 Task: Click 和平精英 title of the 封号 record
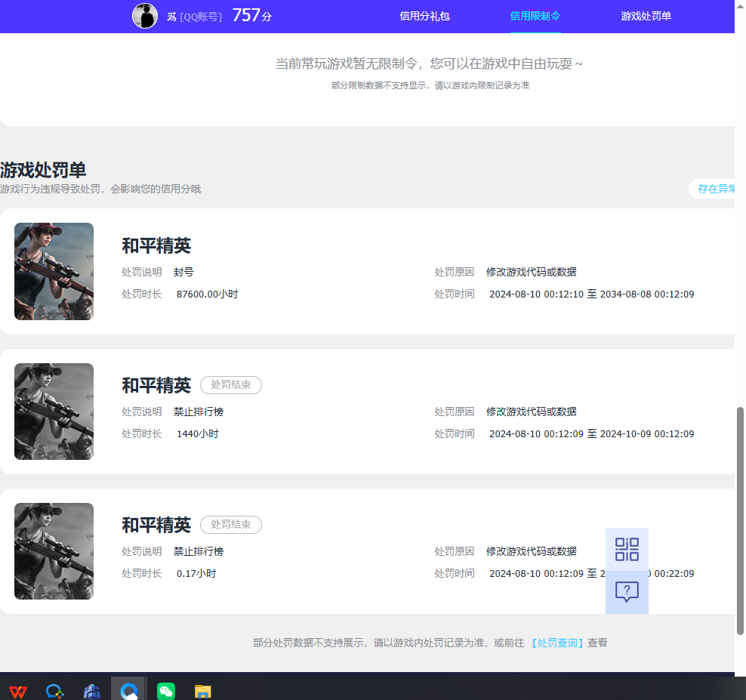[156, 245]
